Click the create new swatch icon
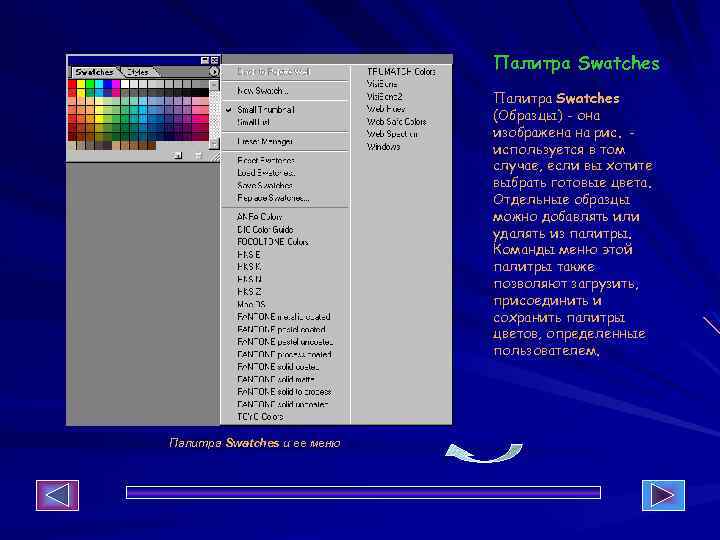 coord(178,156)
